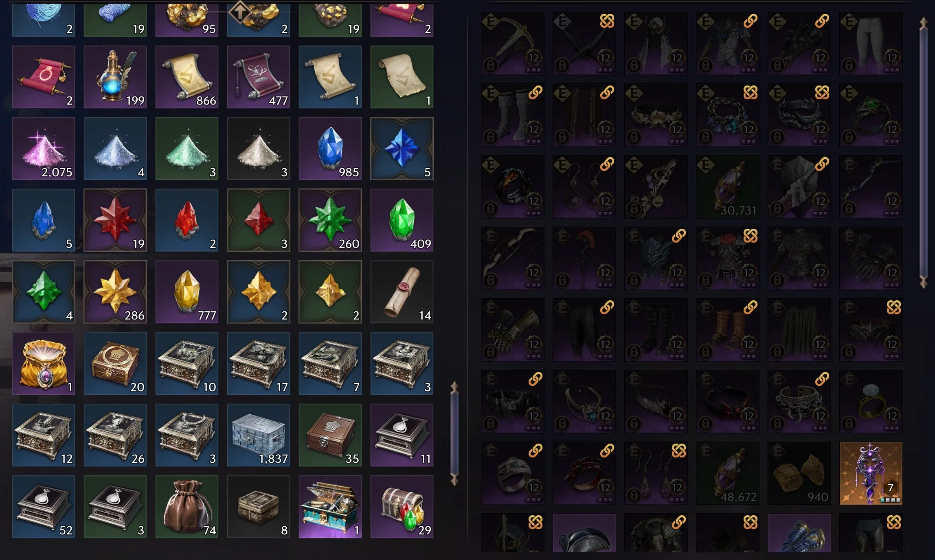Open the brown leather bag with 74
This screenshot has height=560, width=935.
tap(187, 507)
